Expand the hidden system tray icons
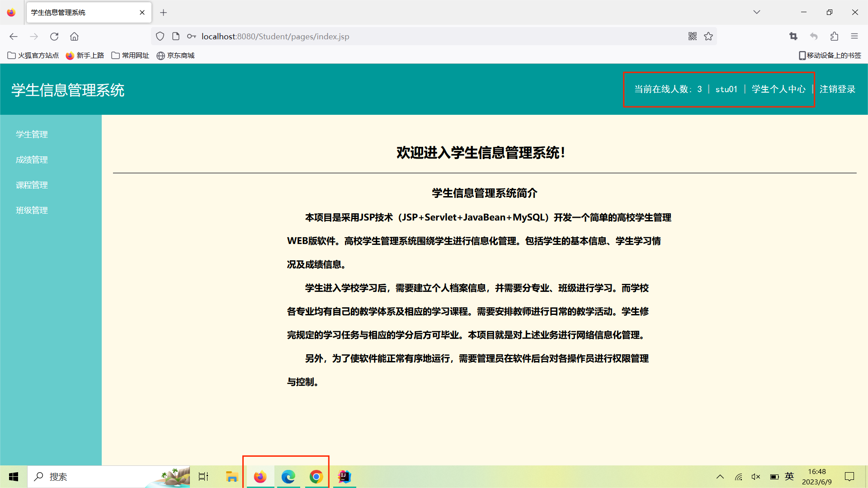 tap(720, 477)
